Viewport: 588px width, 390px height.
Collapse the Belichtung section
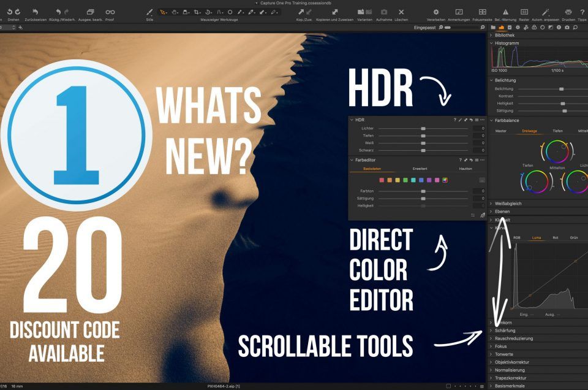point(491,80)
